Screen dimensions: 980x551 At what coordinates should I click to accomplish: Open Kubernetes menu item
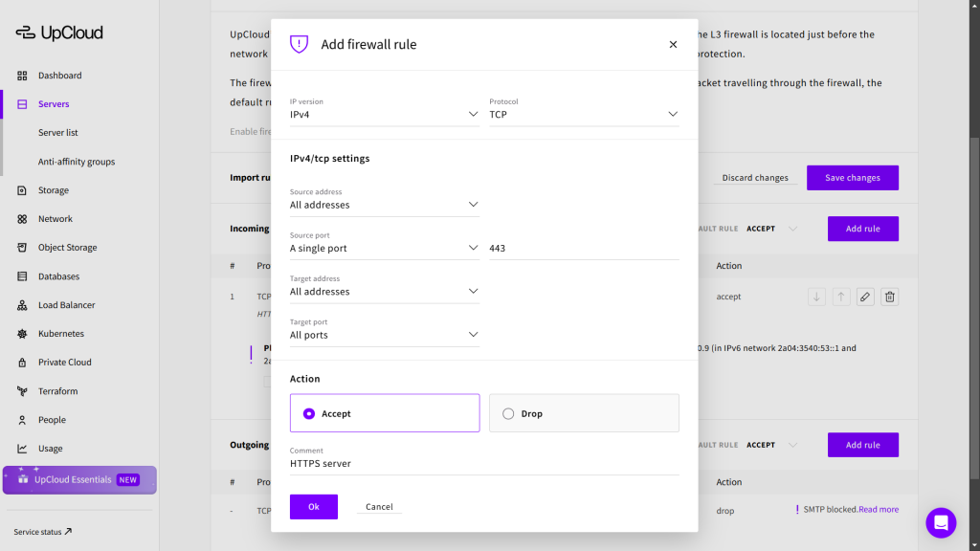[x=60, y=334]
